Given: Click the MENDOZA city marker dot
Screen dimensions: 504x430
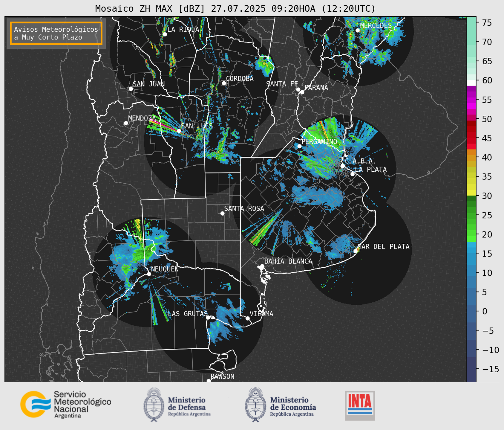Looking at the screenshot, I should click(x=126, y=123).
